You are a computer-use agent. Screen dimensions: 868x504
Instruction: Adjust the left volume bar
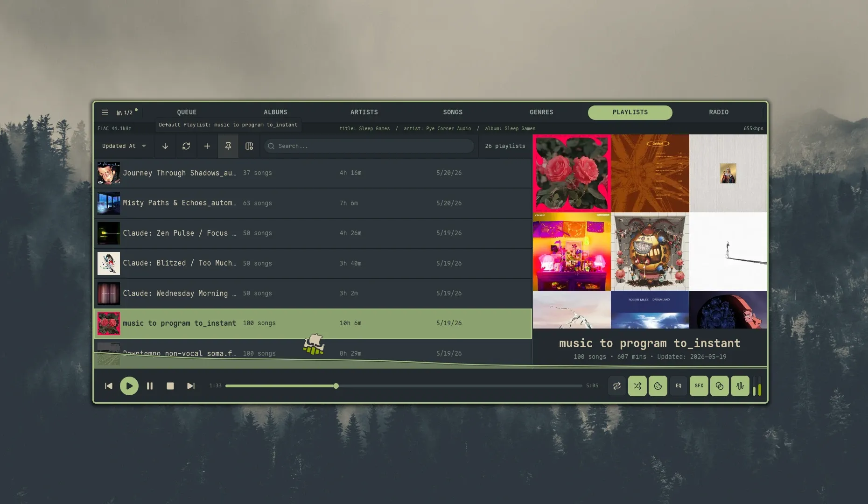[x=754, y=386]
